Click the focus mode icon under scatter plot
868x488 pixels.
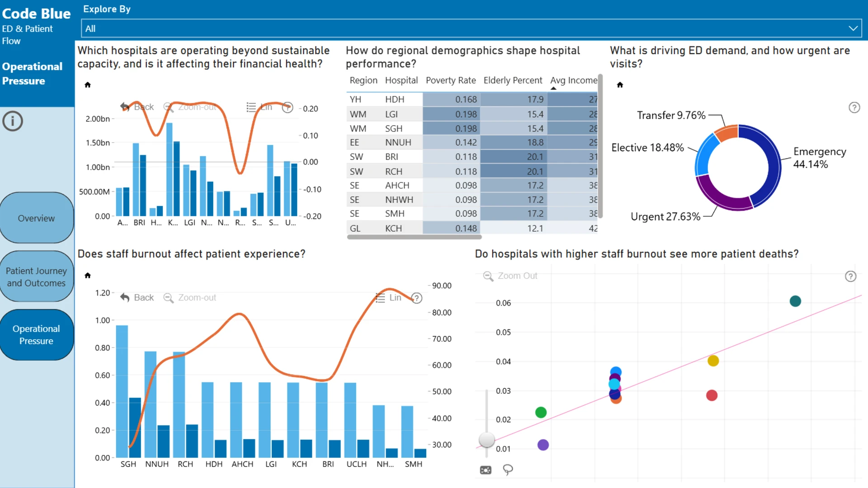(486, 470)
